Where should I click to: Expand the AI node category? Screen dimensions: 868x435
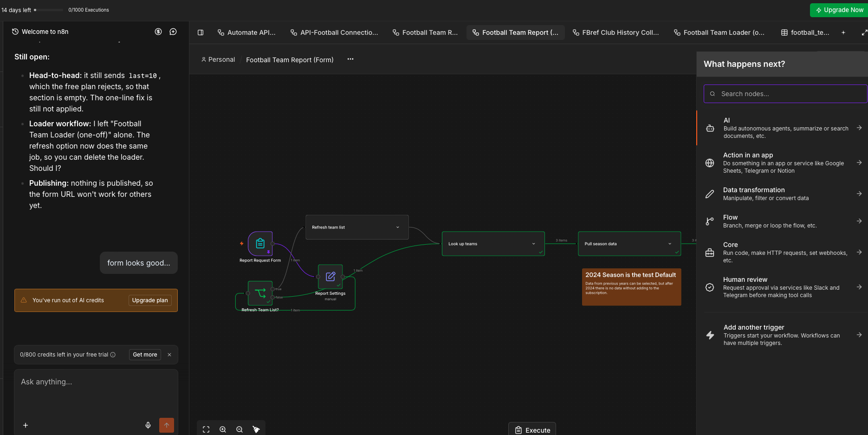(782, 128)
